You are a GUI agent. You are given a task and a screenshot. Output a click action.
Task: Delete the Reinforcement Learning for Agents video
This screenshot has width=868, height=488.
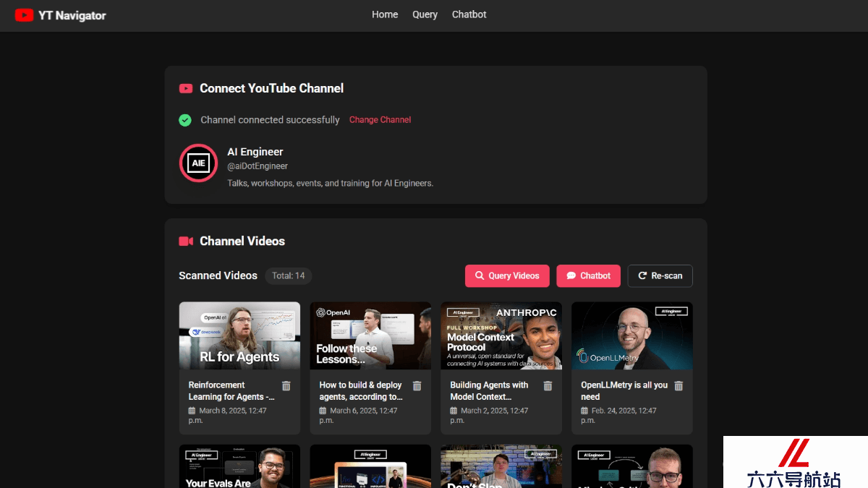coord(286,386)
